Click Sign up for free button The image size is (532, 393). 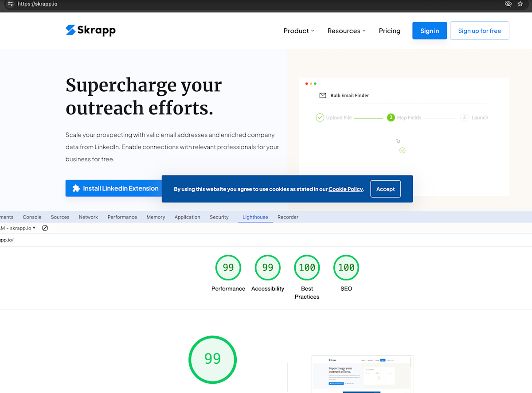[x=480, y=31]
